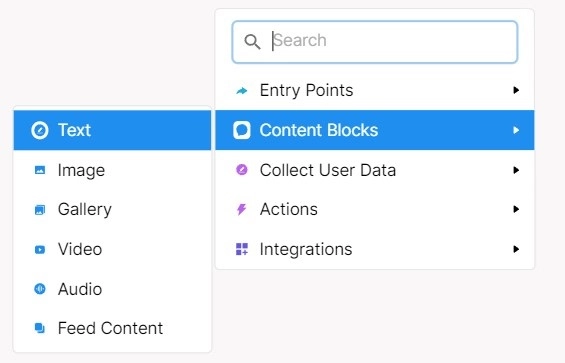The image size is (565, 363).
Task: Expand Entry Points submenu arrow
Action: [x=516, y=90]
